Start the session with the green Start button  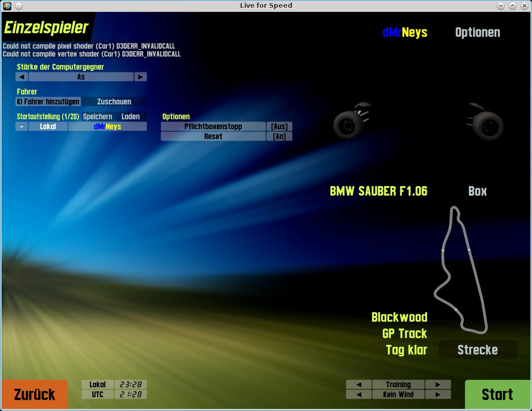pyautogui.click(x=497, y=394)
